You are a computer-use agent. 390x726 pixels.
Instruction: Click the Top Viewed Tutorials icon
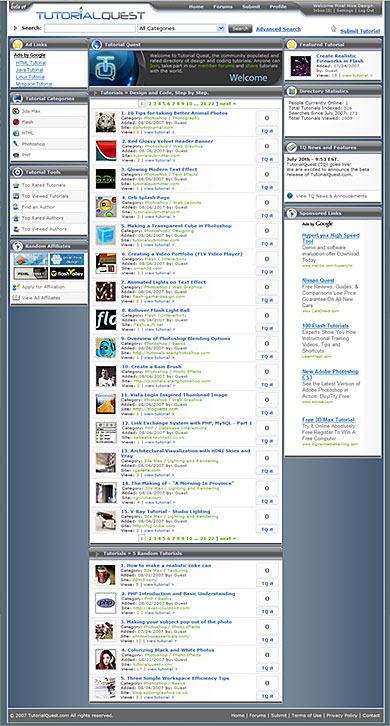[x=16, y=196]
